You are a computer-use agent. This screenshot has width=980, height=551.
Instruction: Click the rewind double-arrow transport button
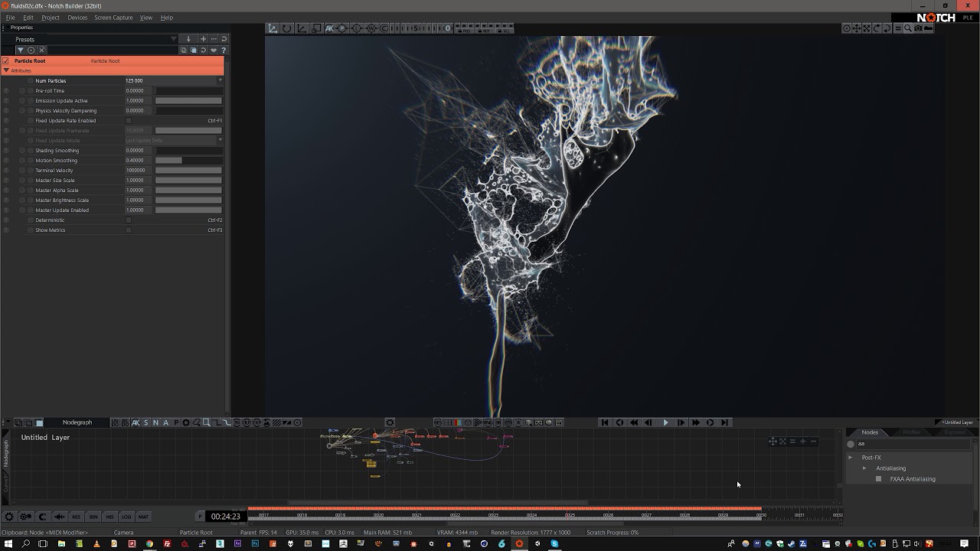pos(634,422)
